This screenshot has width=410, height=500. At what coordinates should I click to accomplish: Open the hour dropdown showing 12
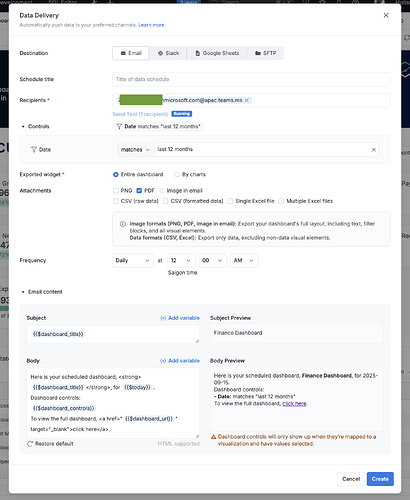tap(181, 260)
